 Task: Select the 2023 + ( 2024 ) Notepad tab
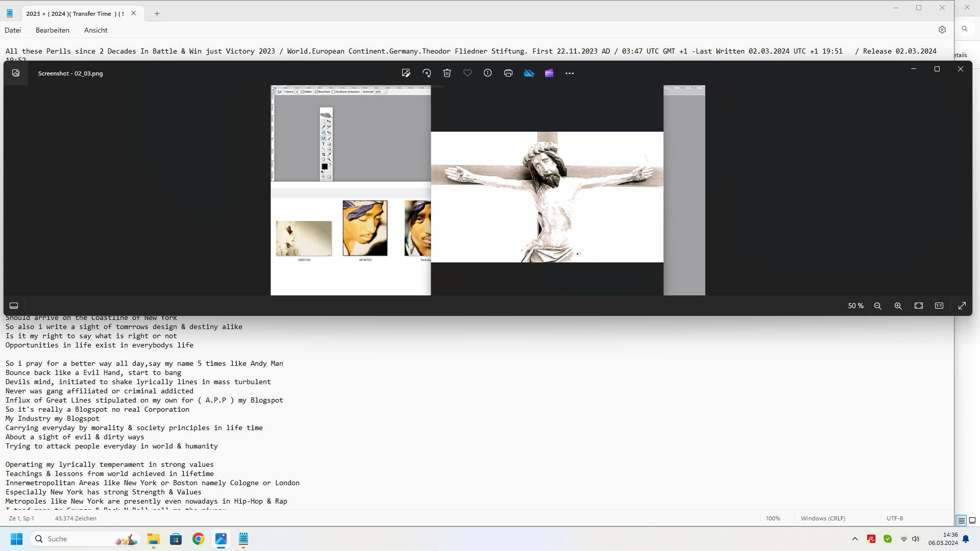[x=75, y=14]
